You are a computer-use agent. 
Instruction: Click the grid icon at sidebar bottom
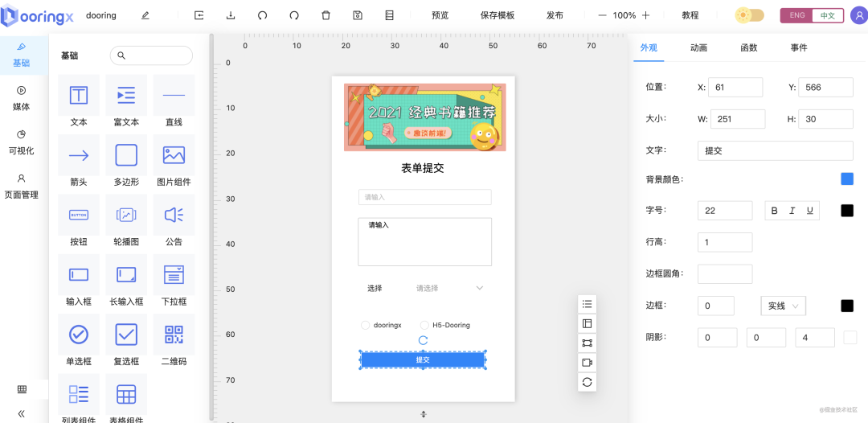click(23, 389)
